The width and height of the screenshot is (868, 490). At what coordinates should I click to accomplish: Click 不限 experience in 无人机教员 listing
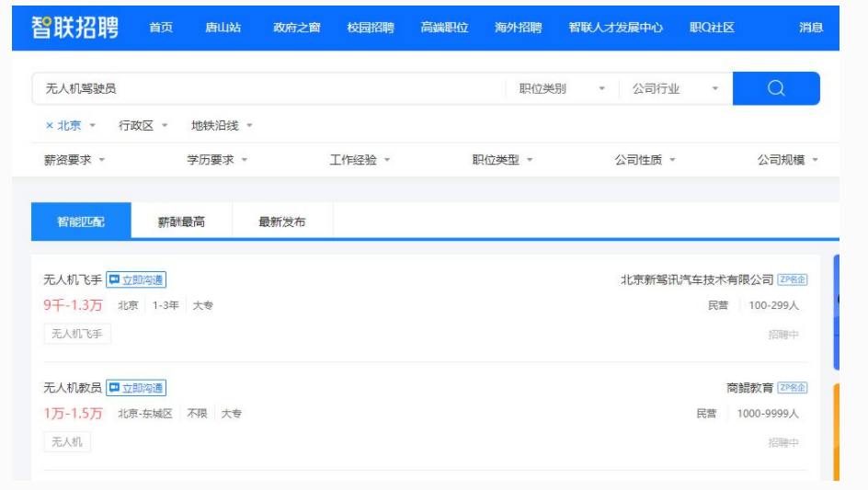[197, 414]
